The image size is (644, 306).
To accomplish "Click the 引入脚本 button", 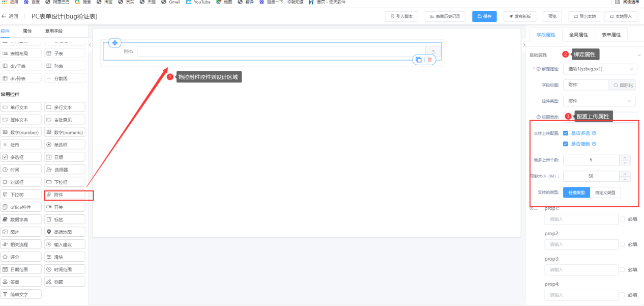I will point(401,16).
